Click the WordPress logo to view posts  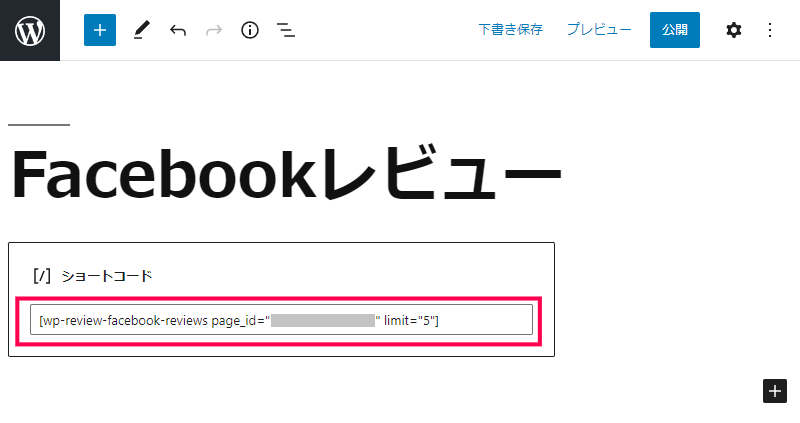30,30
